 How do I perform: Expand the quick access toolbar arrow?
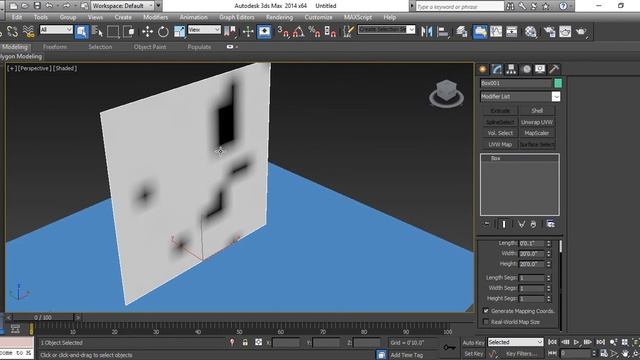click(158, 6)
